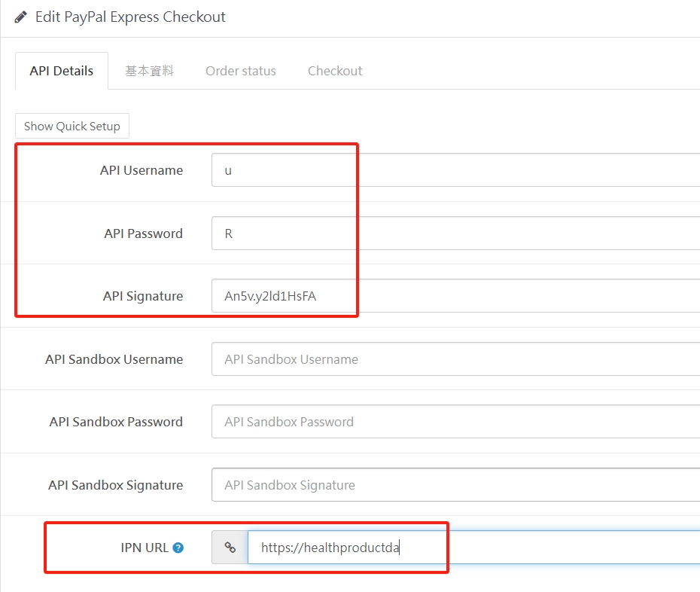This screenshot has width=700, height=592.
Task: Click the Show Quick Setup button
Action: click(x=72, y=126)
